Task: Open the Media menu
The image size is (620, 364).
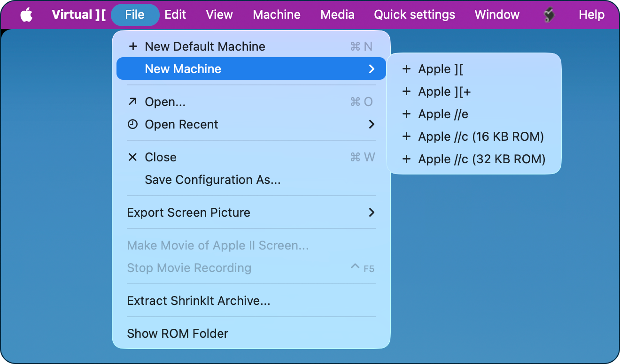Action: (337, 15)
